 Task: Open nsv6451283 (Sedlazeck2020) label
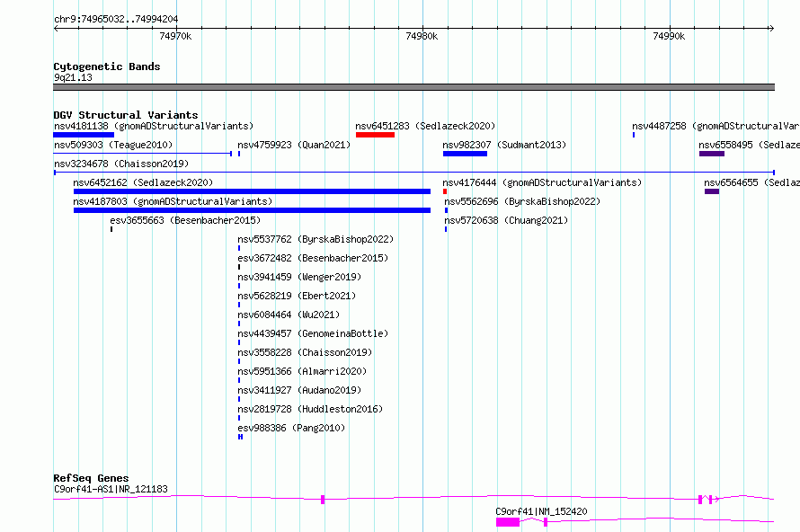tap(425, 126)
